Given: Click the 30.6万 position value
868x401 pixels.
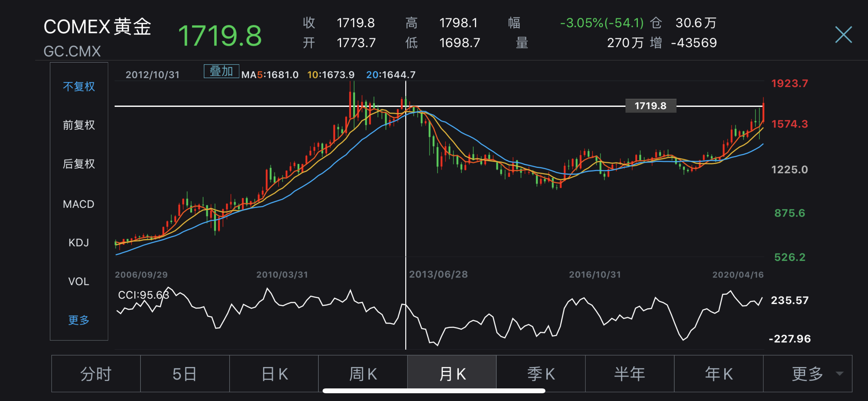Looking at the screenshot, I should pos(696,23).
